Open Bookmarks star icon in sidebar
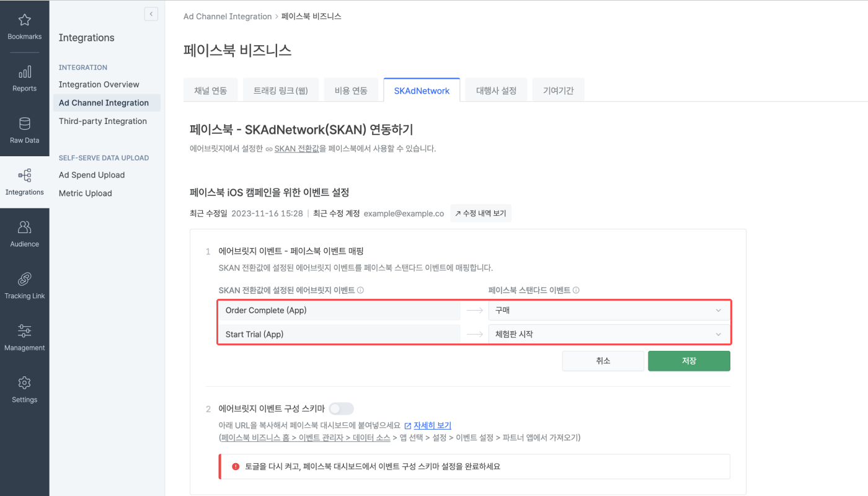The image size is (868, 496). point(24,20)
